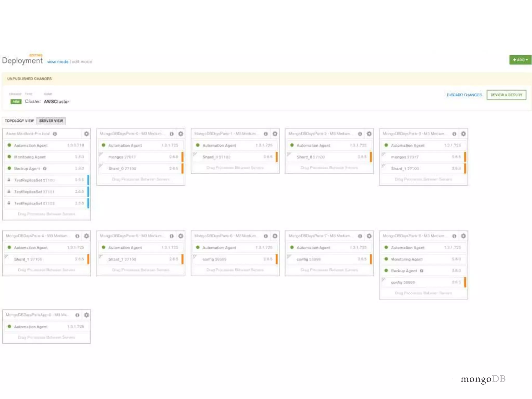This screenshot has height=399, width=532.
Task: Select Shard_1 27100 process on Paris-5
Action: (141, 259)
